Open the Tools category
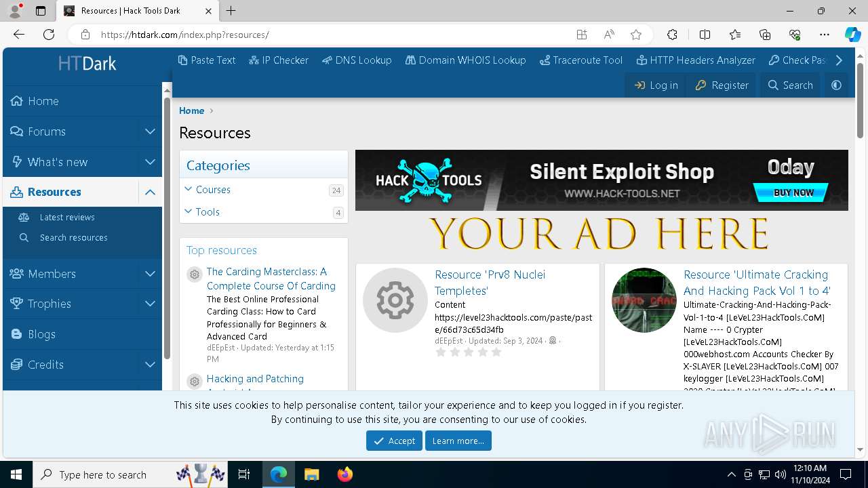Viewport: 868px width, 488px height. 208,212
